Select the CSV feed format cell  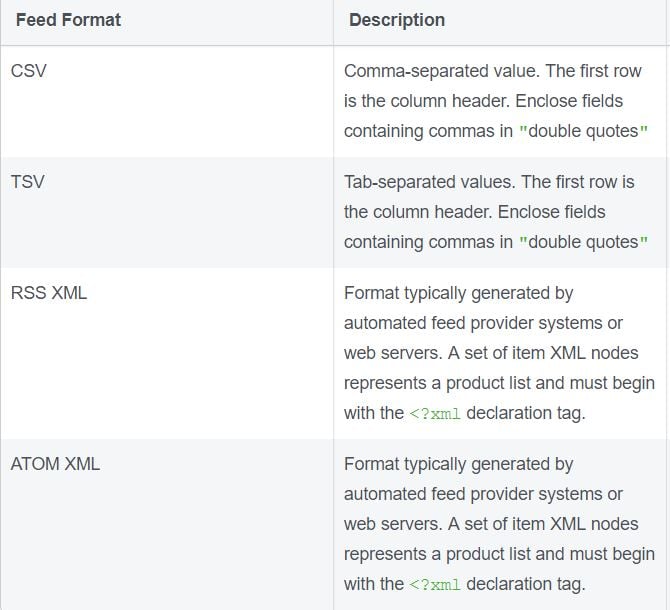click(x=27, y=71)
